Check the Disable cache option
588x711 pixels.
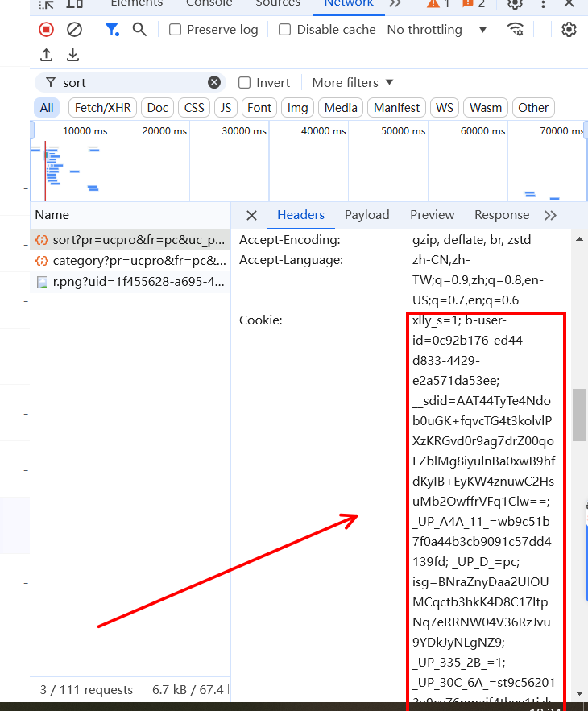284,30
